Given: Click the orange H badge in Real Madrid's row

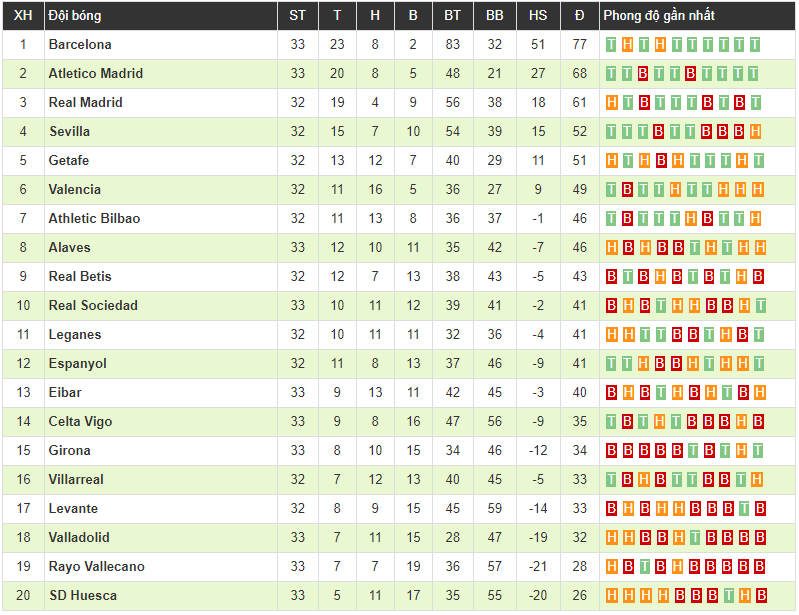Looking at the screenshot, I should [x=612, y=103].
